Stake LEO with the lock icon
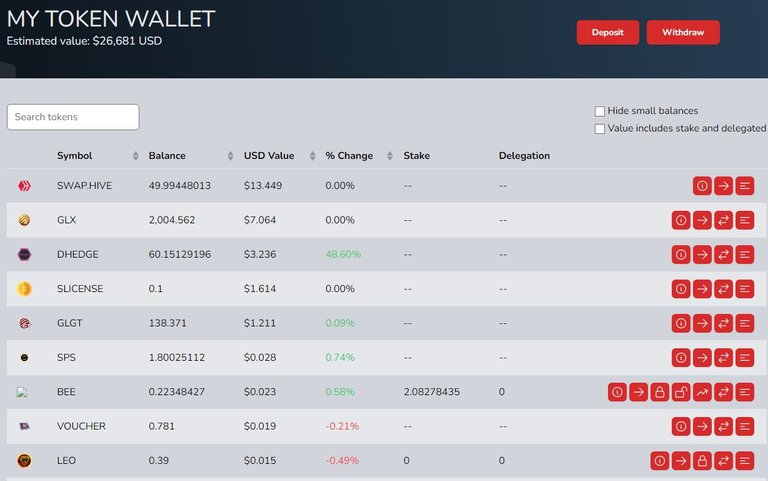The image size is (768, 481). tap(702, 461)
